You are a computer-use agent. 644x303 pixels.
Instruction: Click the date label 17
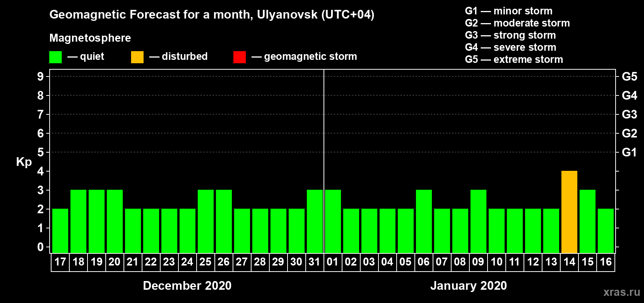[x=60, y=262]
